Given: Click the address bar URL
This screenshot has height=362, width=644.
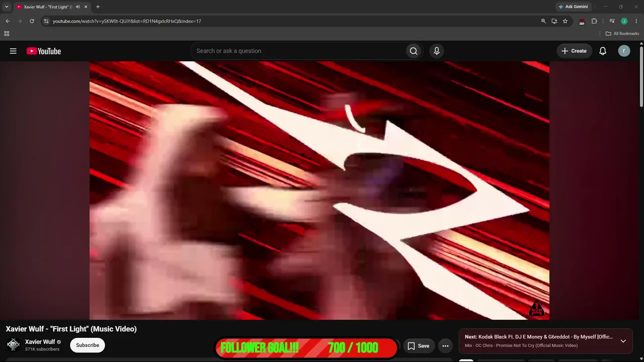Looking at the screenshot, I should (x=127, y=21).
